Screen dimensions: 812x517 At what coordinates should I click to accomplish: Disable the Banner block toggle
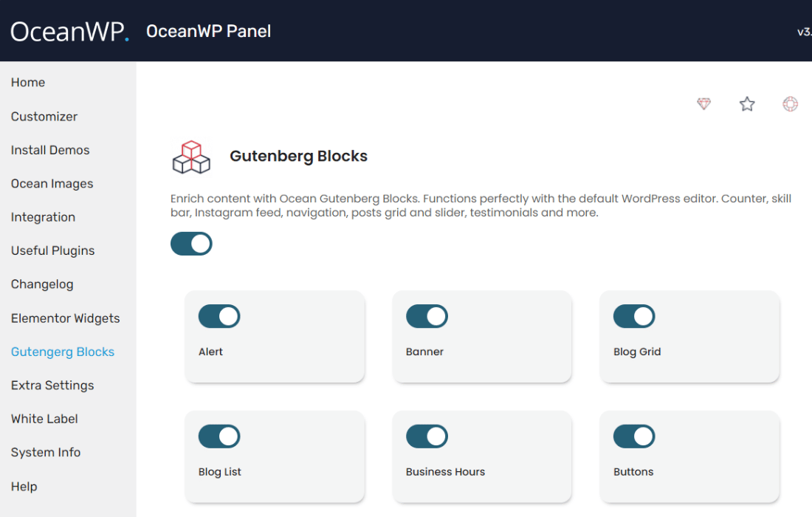click(427, 316)
